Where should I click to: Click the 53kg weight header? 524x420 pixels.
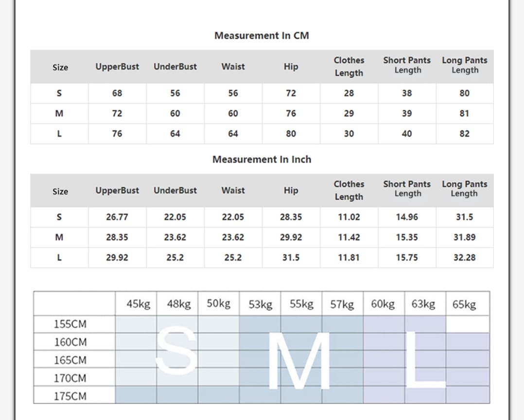click(x=261, y=304)
